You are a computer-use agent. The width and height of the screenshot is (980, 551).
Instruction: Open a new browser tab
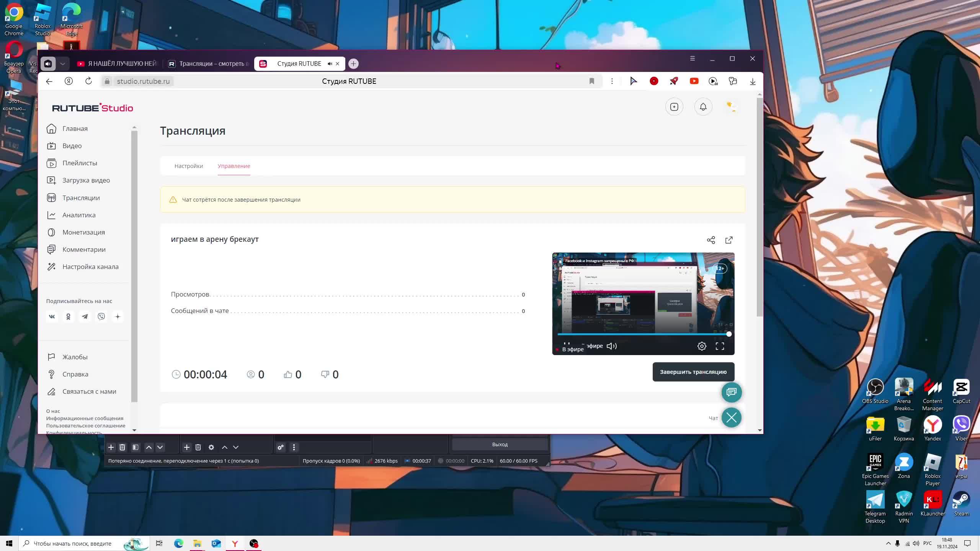click(353, 64)
